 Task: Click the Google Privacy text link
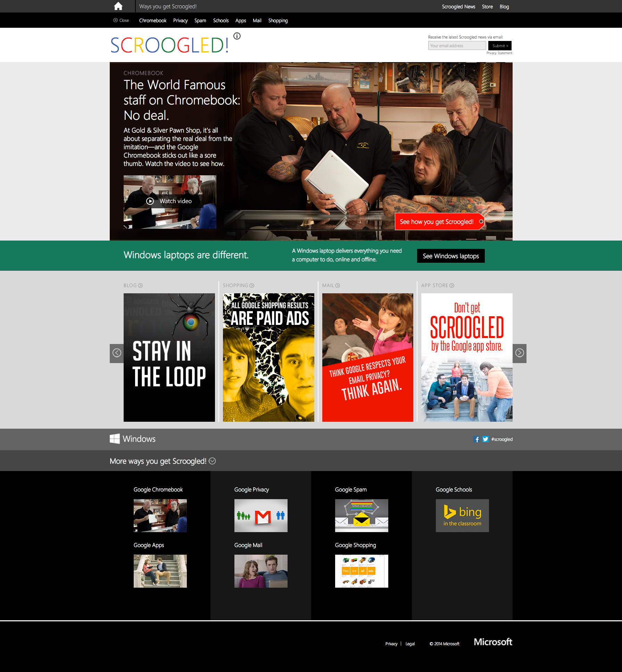click(x=251, y=489)
